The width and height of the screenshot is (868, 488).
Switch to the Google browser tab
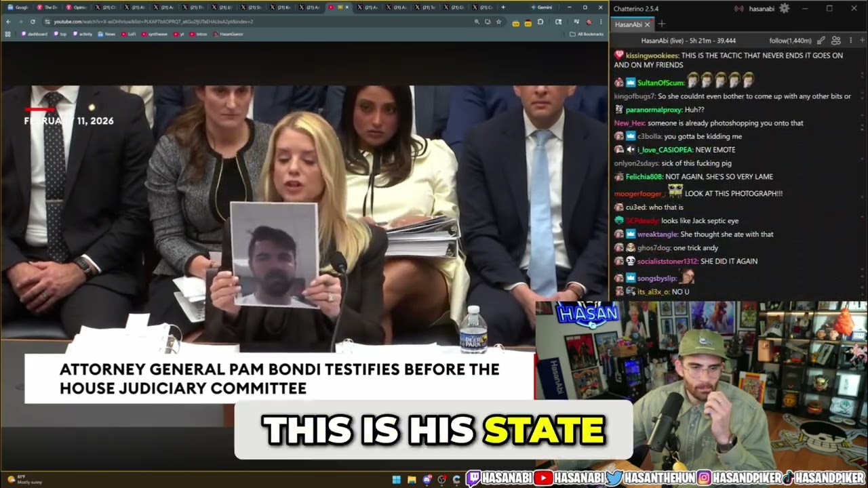click(x=18, y=7)
